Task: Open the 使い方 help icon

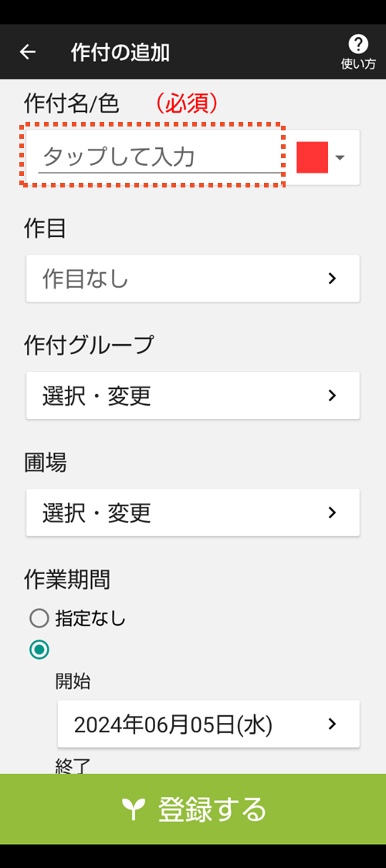Action: point(358,44)
